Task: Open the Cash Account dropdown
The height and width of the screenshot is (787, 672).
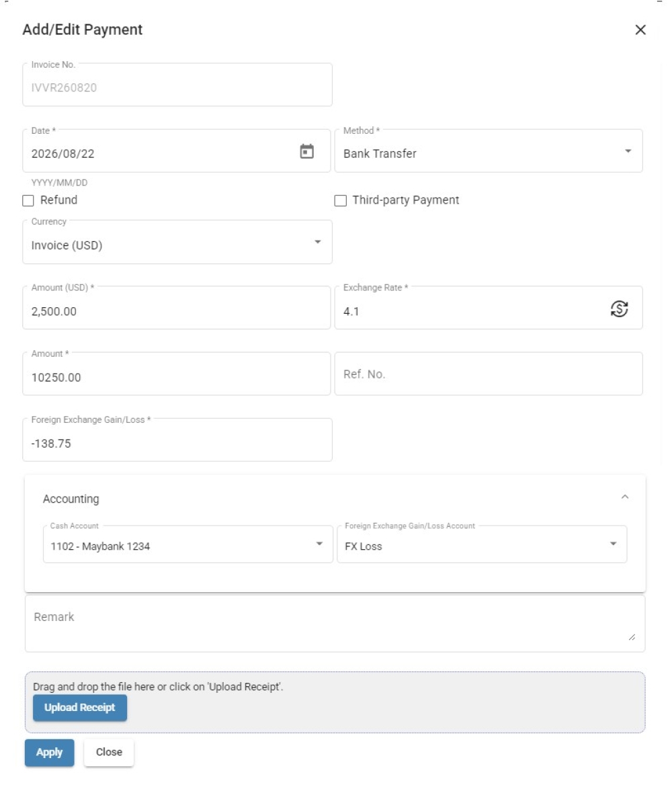Action: (187, 544)
